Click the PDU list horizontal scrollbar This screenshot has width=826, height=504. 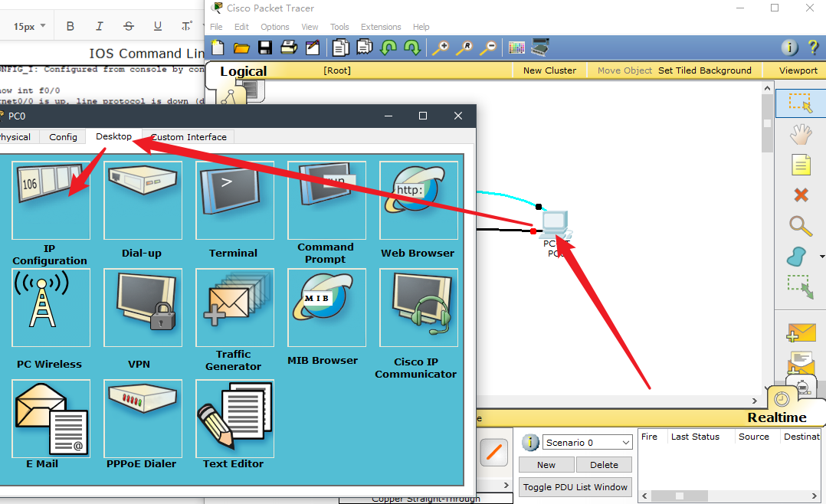click(713, 496)
